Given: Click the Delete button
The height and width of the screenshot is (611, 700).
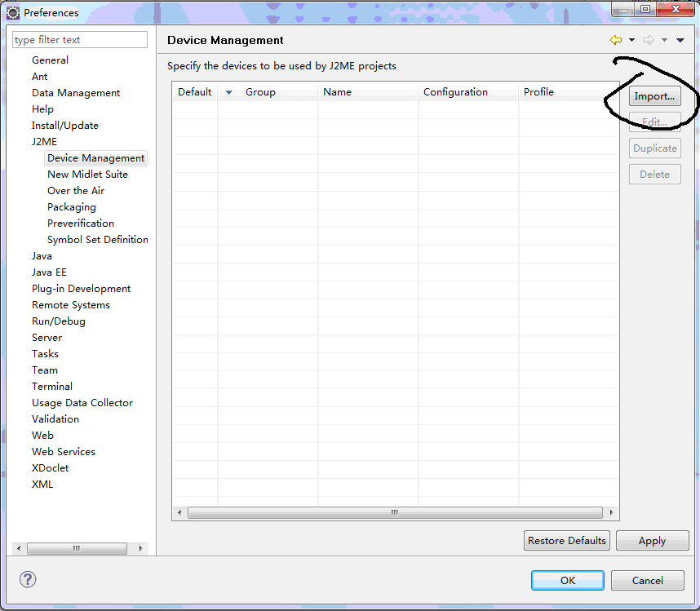Looking at the screenshot, I should coord(654,174).
